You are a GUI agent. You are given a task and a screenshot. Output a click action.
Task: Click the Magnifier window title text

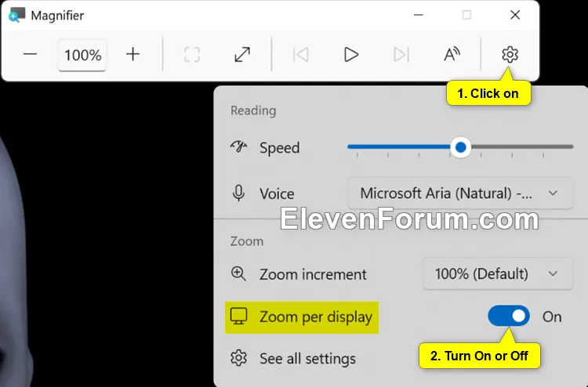[x=57, y=16]
